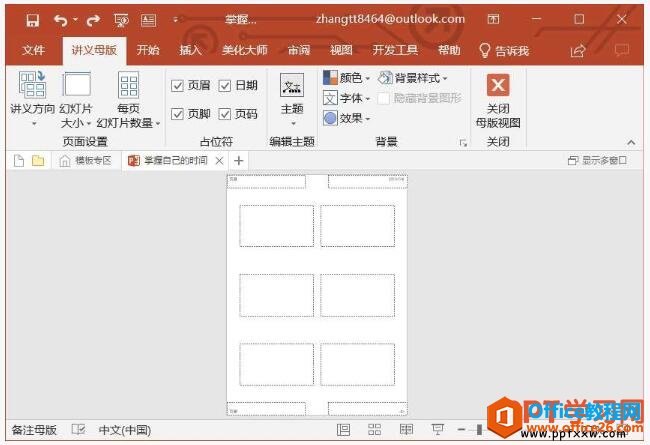Screen dimensions: 650x445
Task: Open 幻灯片大小 slide size dropdown
Action: (x=76, y=100)
